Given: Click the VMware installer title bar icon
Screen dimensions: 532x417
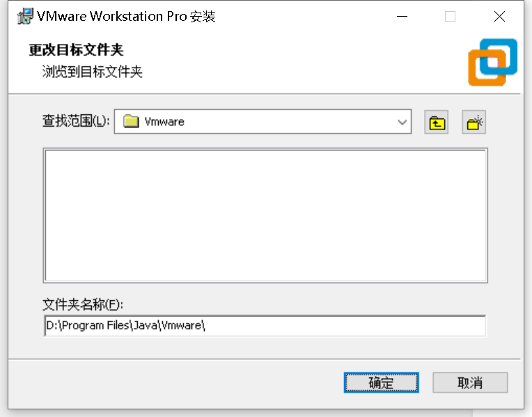Looking at the screenshot, I should 25,16.
